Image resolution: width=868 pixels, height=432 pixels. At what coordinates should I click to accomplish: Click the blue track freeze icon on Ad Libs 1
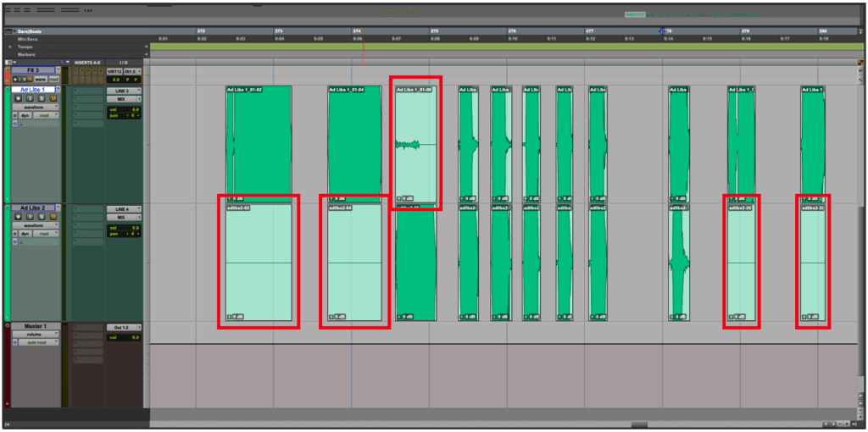click(15, 124)
